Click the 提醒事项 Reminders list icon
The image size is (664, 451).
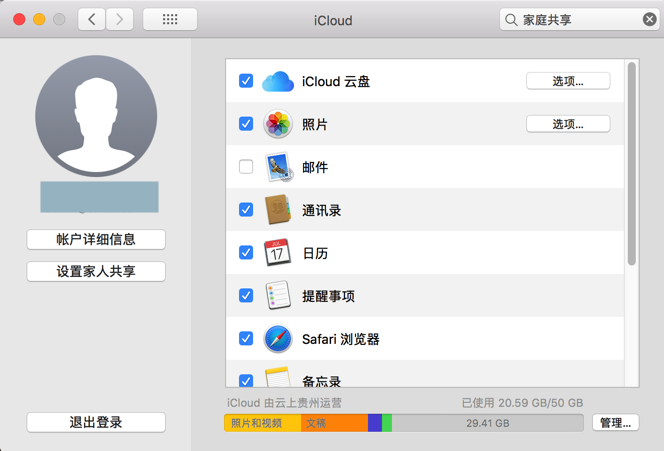[277, 296]
